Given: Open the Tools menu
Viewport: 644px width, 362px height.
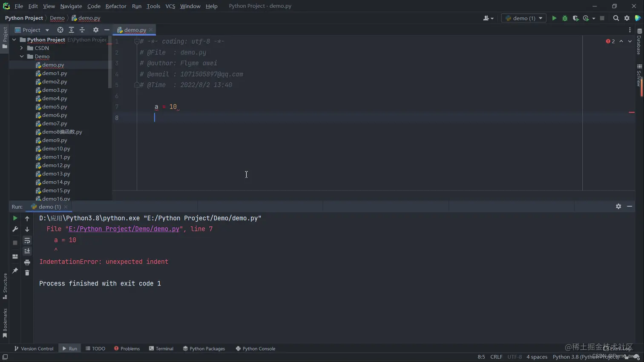Looking at the screenshot, I should (153, 6).
